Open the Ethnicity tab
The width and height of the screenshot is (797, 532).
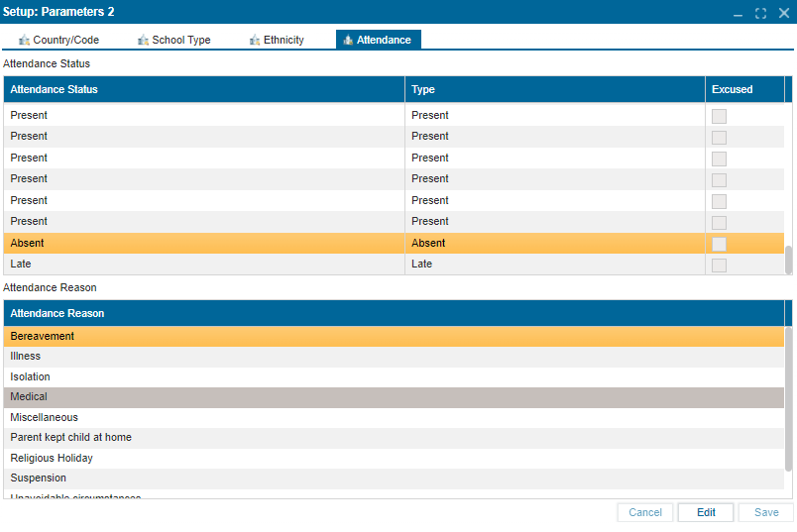pos(284,40)
